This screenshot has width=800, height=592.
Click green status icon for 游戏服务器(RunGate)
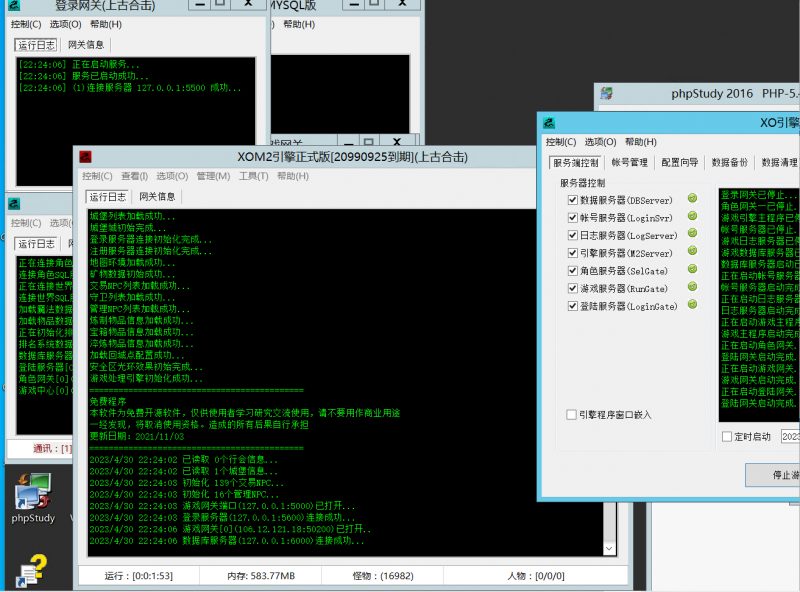point(692,288)
